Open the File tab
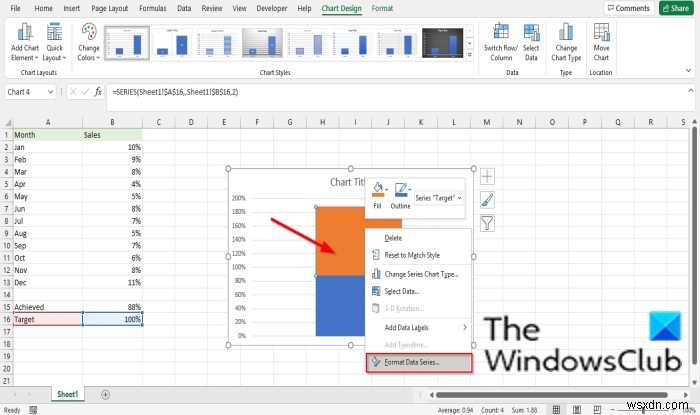The image size is (700, 415). pos(15,8)
